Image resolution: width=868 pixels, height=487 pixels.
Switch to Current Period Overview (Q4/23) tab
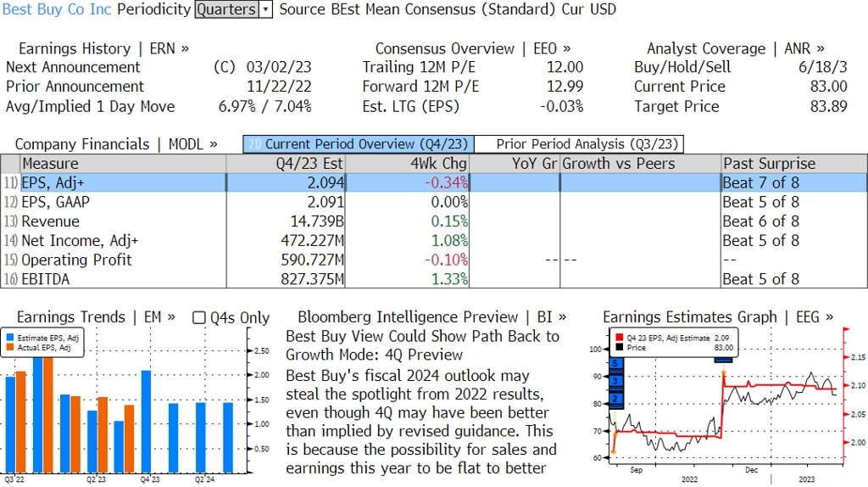[x=359, y=144]
